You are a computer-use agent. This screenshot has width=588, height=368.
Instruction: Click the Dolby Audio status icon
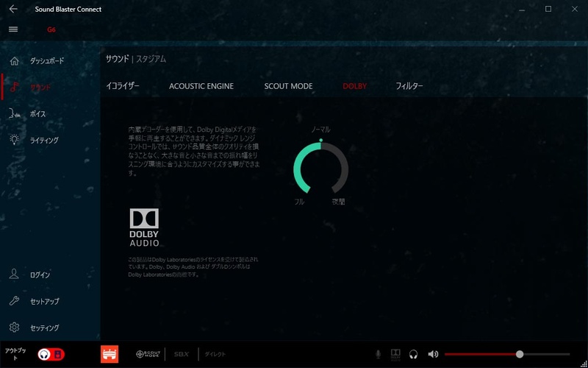pyautogui.click(x=395, y=355)
